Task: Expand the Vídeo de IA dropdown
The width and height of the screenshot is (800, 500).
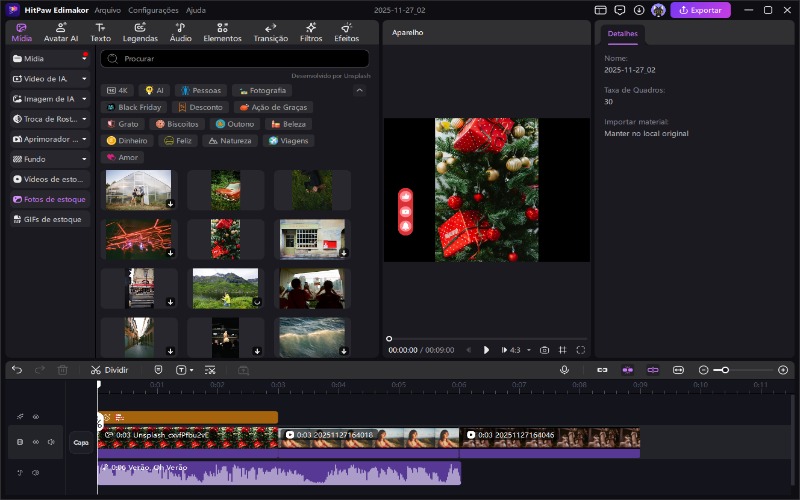Action: pyautogui.click(x=84, y=79)
